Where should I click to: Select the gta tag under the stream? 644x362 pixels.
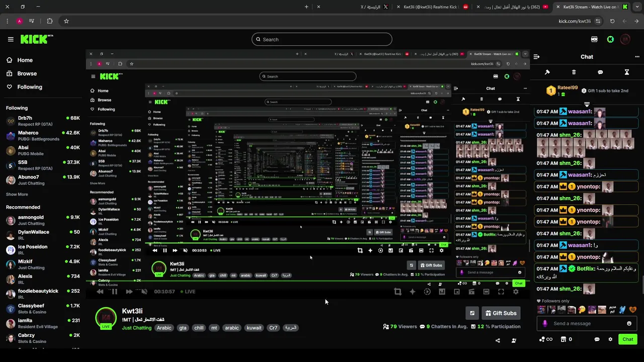click(x=183, y=328)
